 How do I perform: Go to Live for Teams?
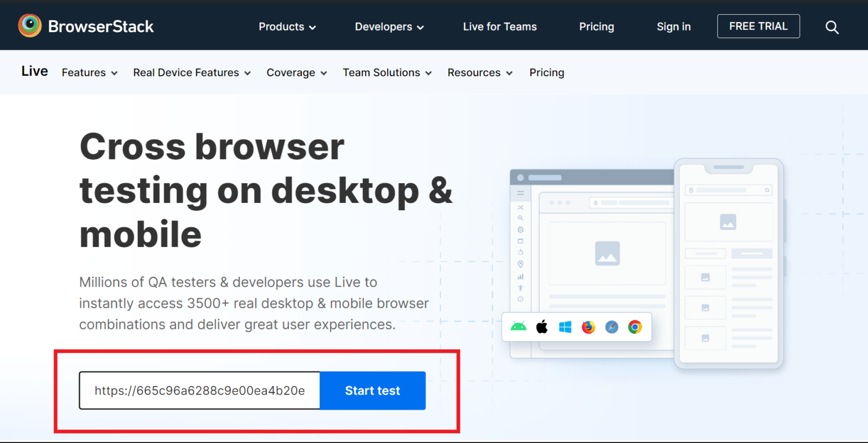pyautogui.click(x=500, y=27)
